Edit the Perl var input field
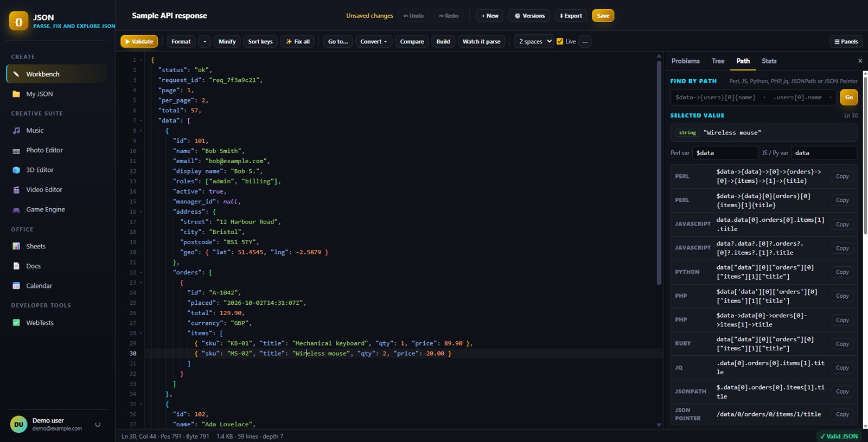This screenshot has width=868, height=442. tap(725, 153)
